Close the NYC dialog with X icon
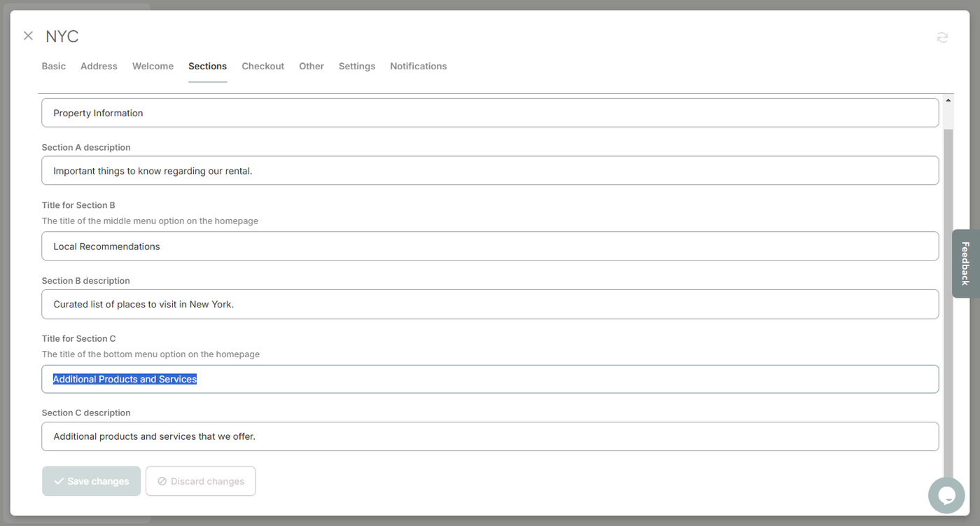 [28, 36]
